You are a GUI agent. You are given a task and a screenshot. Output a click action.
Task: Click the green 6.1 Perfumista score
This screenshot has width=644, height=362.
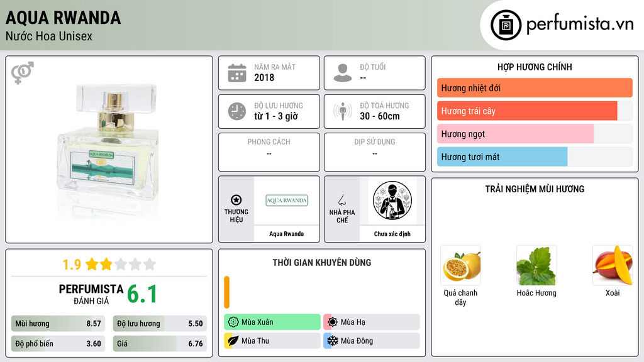[142, 294]
